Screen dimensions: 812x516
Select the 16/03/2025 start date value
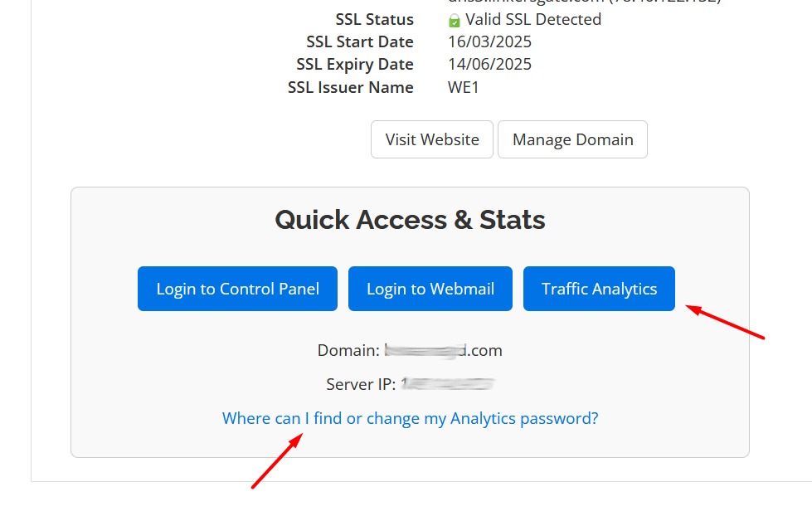click(x=489, y=41)
